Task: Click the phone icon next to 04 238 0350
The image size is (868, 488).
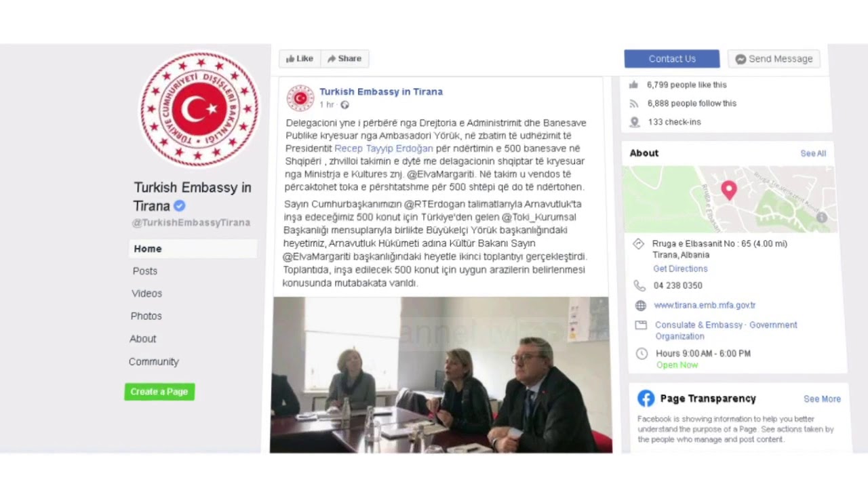Action: coord(639,286)
